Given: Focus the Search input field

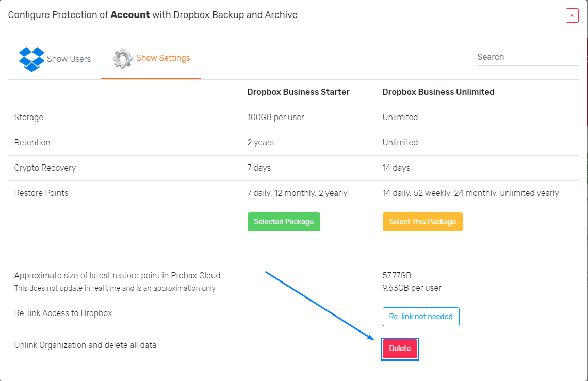Looking at the screenshot, I should pyautogui.click(x=528, y=57).
